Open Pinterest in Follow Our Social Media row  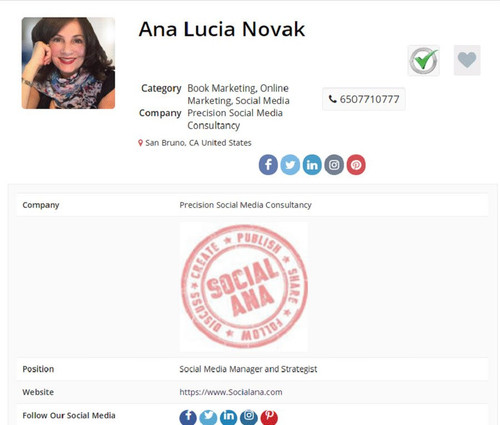(x=269, y=417)
